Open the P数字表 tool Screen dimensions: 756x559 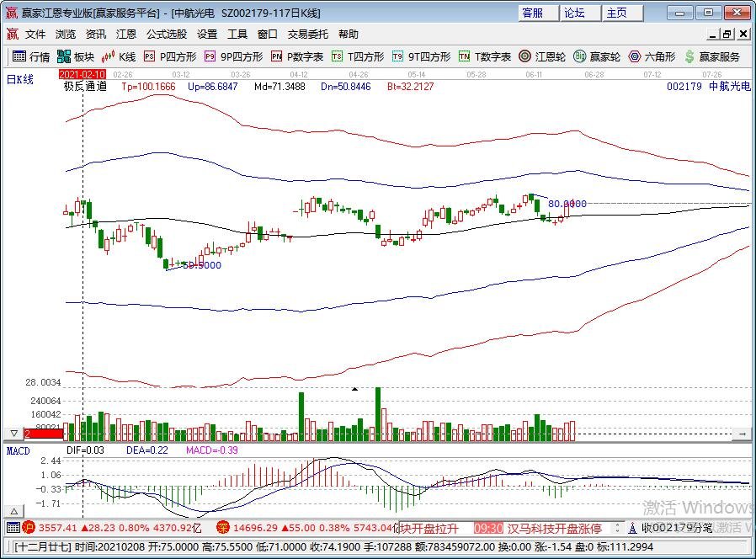point(297,57)
